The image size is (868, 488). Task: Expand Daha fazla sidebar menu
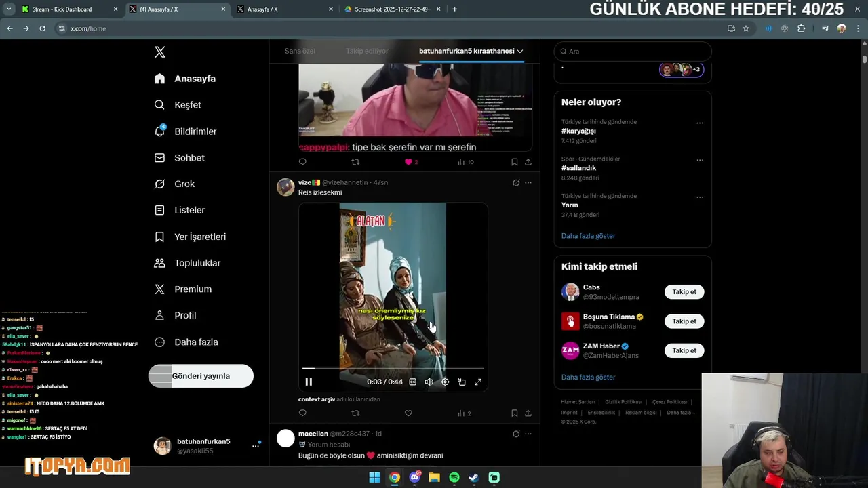tap(186, 342)
